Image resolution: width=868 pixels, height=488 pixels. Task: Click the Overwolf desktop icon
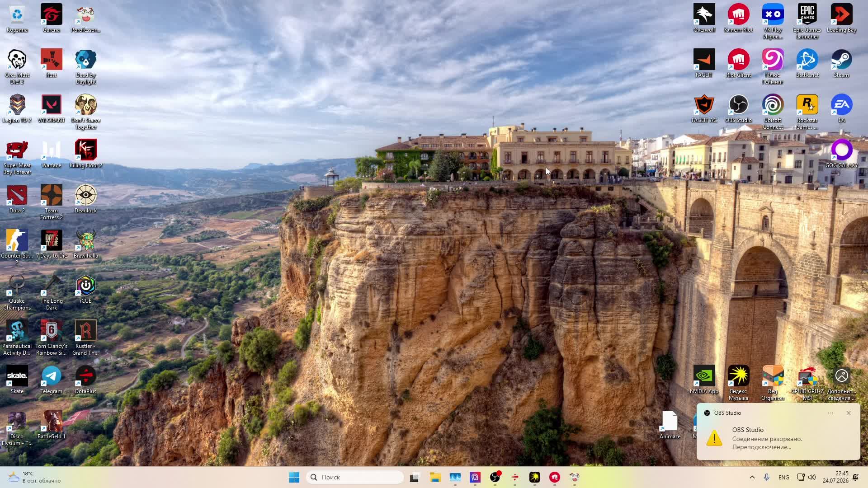coord(704,19)
